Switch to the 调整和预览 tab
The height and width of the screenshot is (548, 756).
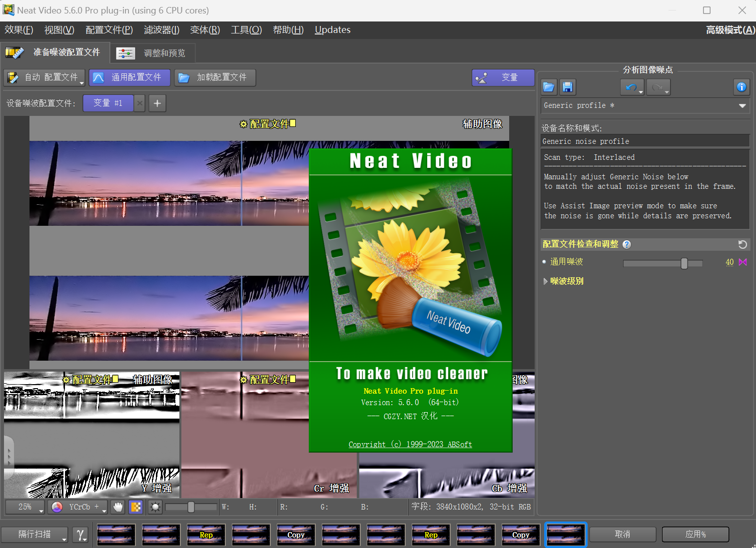point(152,53)
